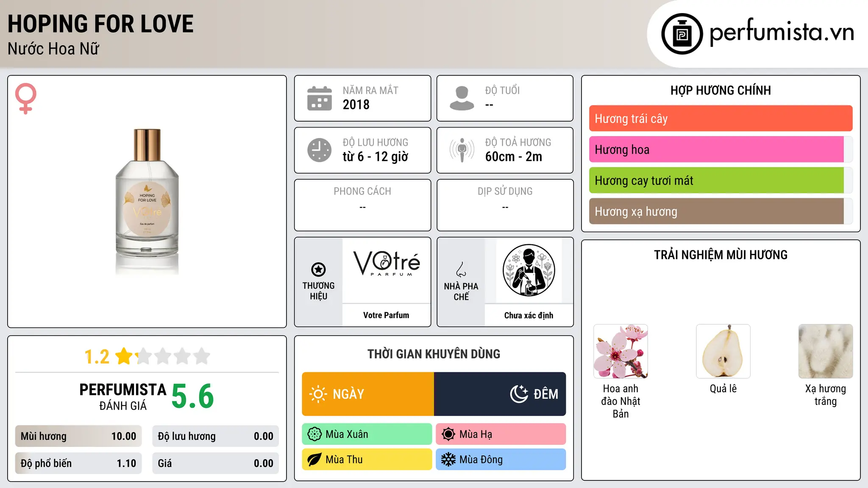
Task: Click the person icon beside Độ tuổi
Action: pos(462,98)
